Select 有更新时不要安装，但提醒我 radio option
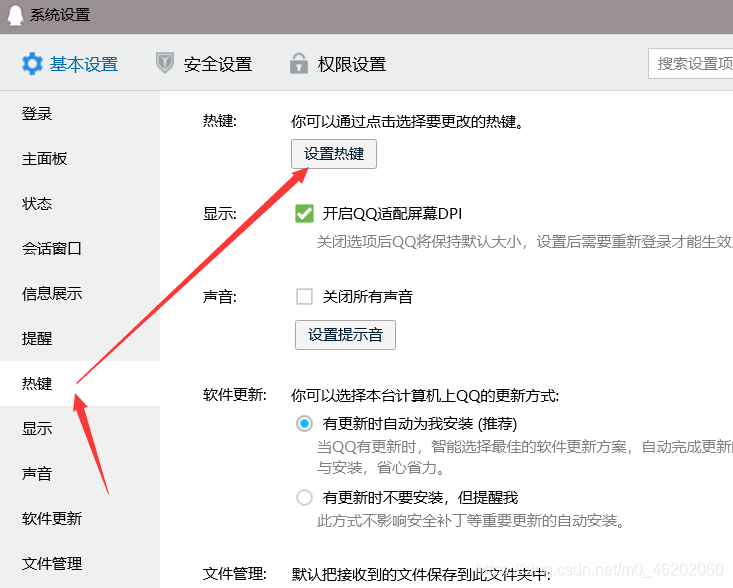 pyautogui.click(x=304, y=497)
